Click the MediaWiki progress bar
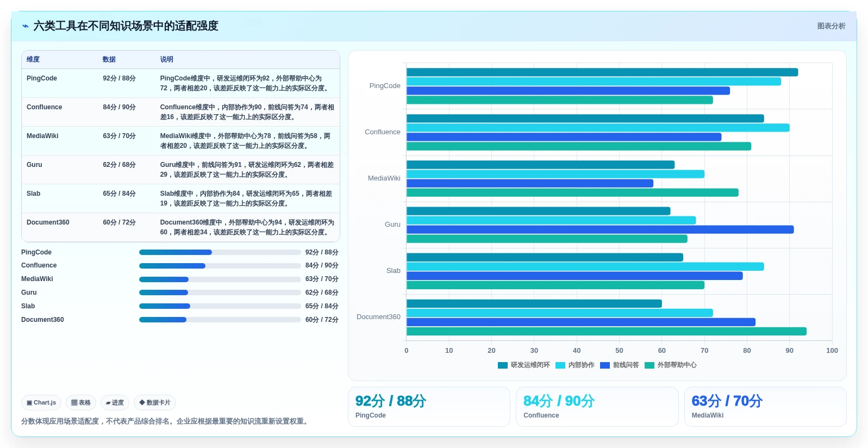 point(220,279)
